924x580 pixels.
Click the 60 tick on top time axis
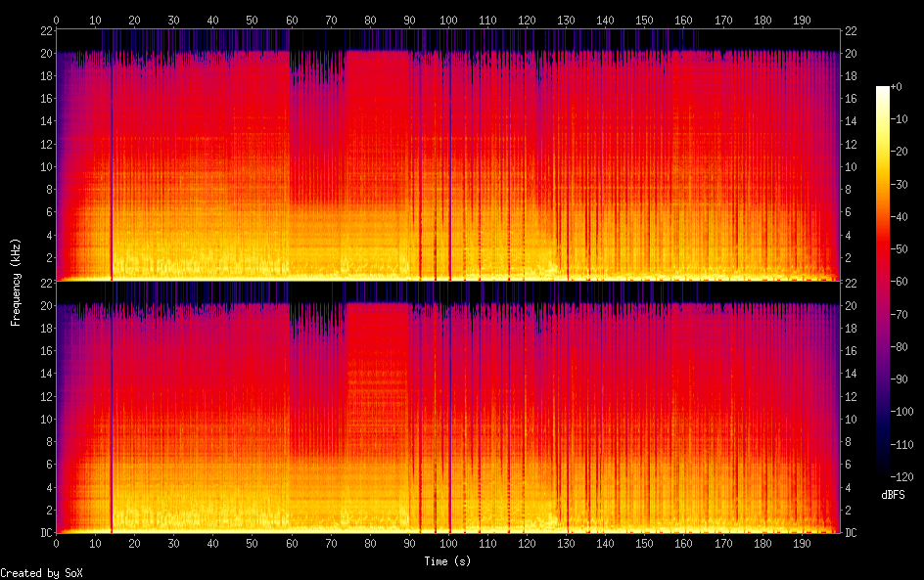click(292, 20)
